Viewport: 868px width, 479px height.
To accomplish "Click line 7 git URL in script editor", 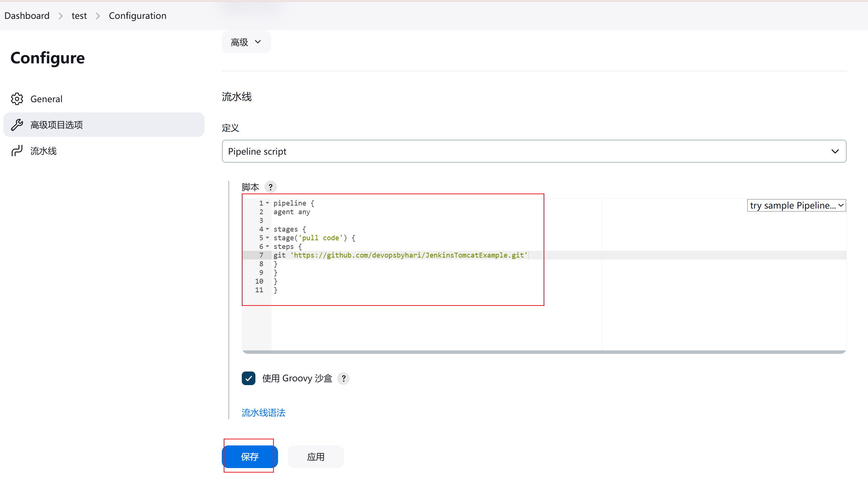I will [x=409, y=255].
